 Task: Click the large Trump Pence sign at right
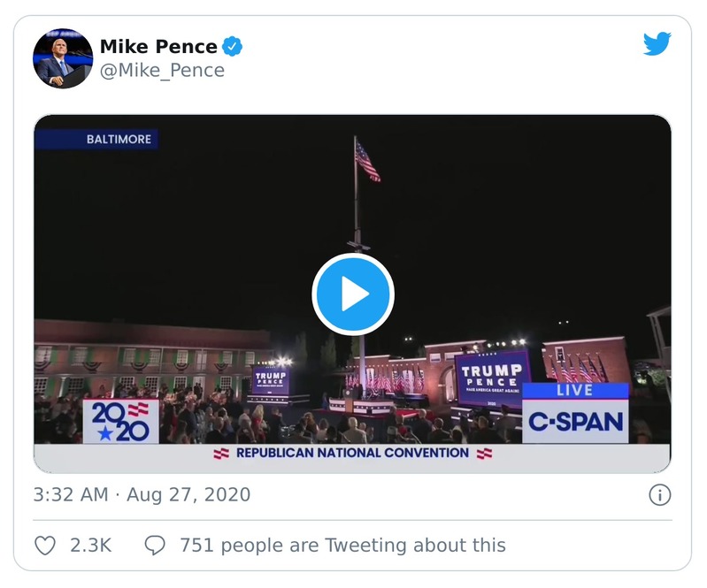[493, 378]
